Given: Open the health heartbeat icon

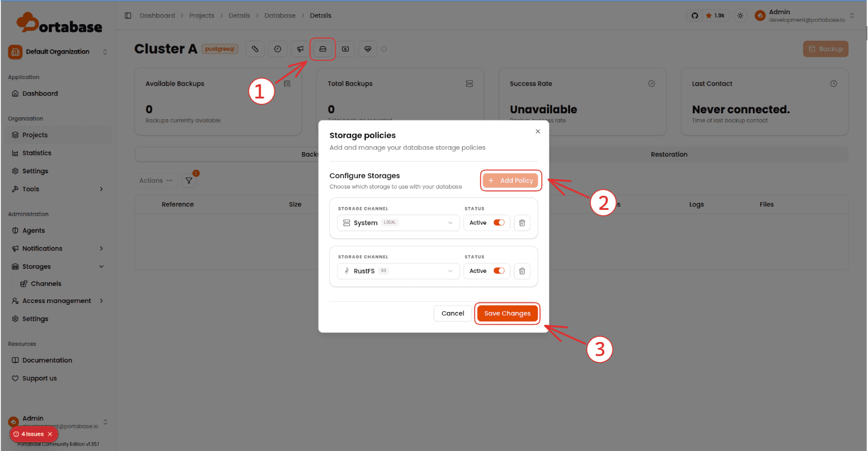Looking at the screenshot, I should point(368,49).
